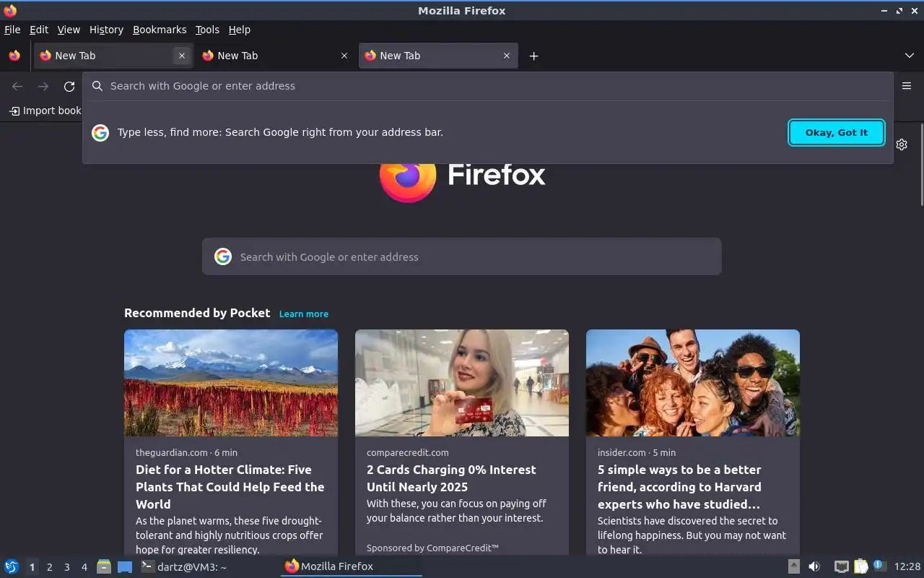Focus the address bar input field
The height and width of the screenshot is (578, 924).
488,86
